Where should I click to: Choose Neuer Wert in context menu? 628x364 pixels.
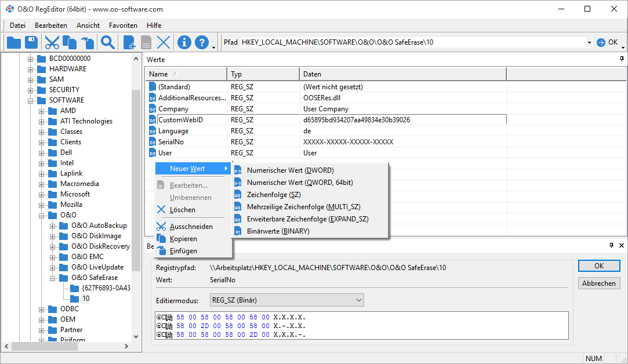click(193, 169)
